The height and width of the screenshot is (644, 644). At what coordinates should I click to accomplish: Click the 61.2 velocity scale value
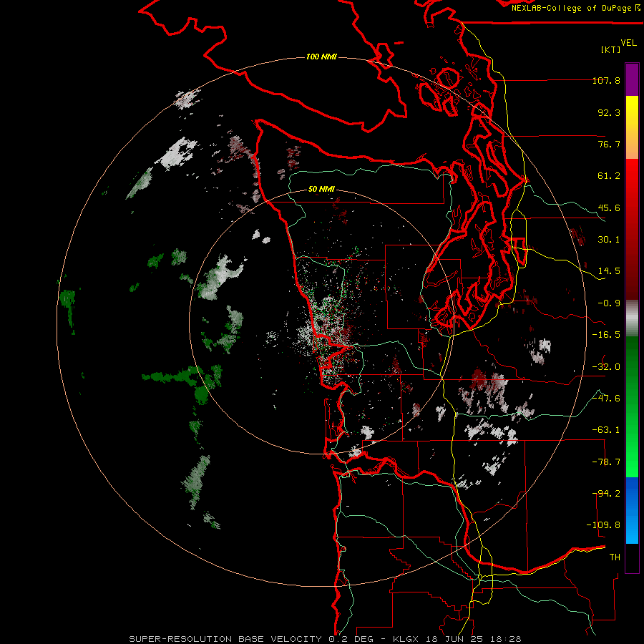coord(609,176)
